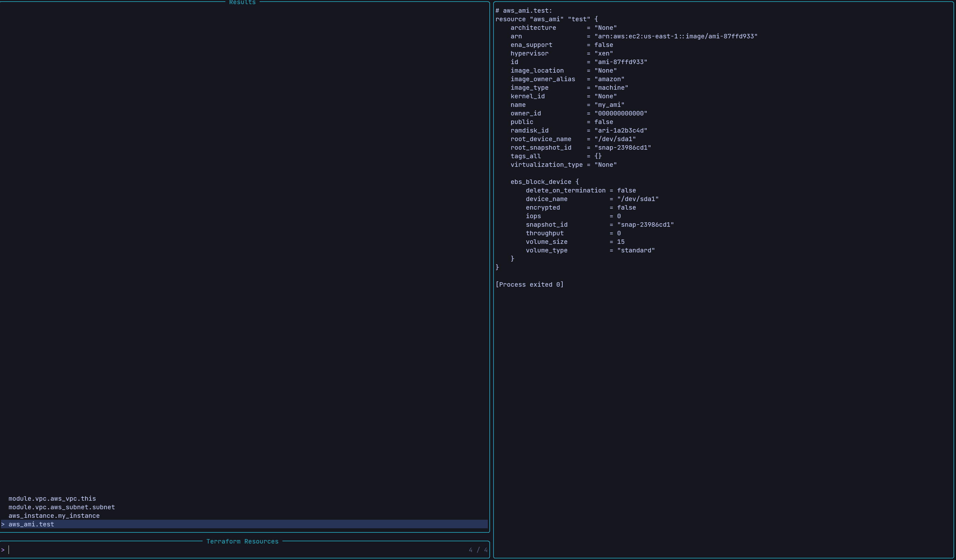Viewport: 956px width, 560px height.
Task: Click the ramdisk_id value ari-1a2b3c4d
Action: coord(621,131)
